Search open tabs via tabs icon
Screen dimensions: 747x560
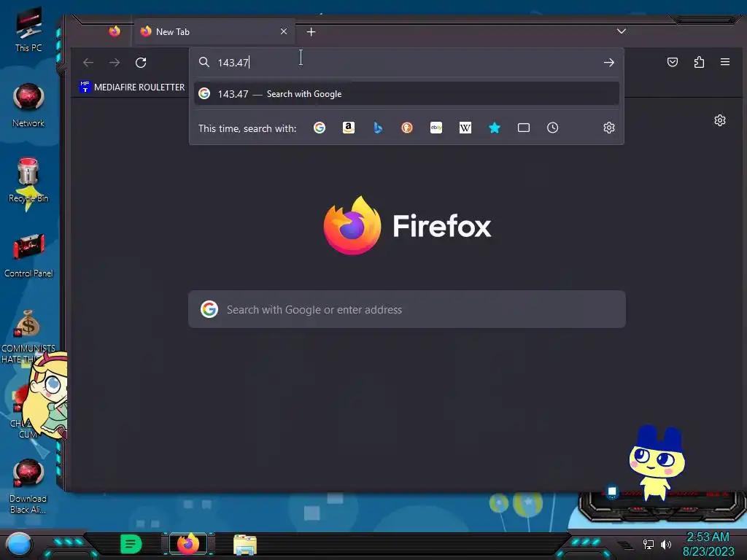pos(524,128)
